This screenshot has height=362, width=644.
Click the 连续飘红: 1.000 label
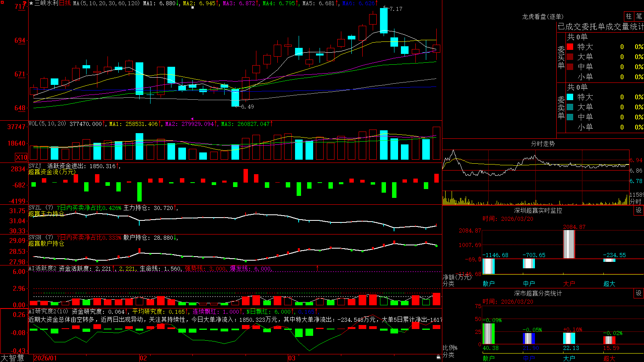[216, 311]
